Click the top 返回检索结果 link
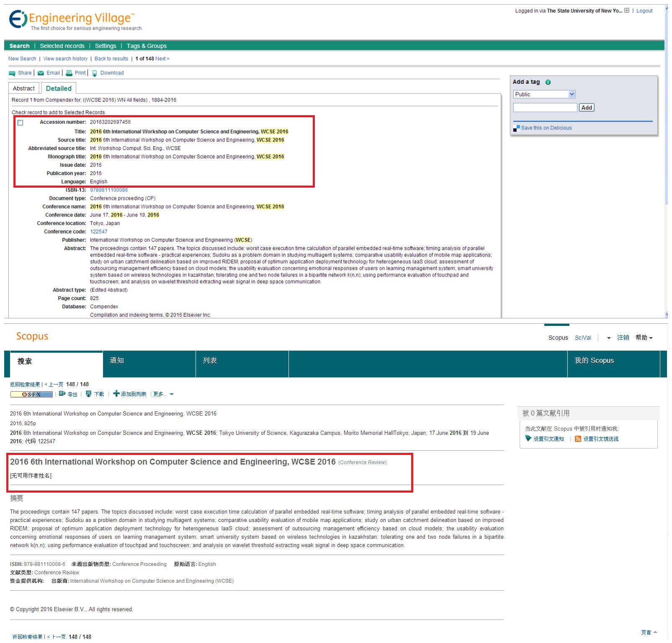 25,385
